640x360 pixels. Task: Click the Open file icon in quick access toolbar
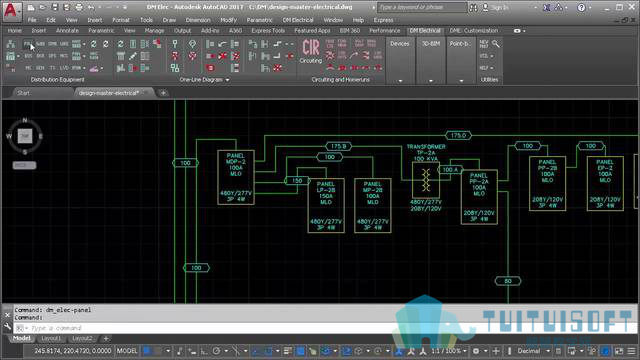click(42, 7)
